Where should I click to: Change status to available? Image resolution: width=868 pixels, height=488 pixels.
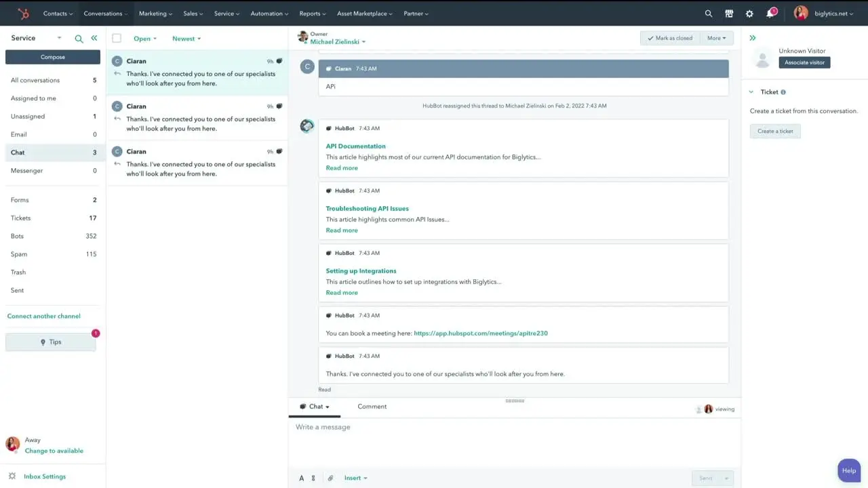[54, 451]
